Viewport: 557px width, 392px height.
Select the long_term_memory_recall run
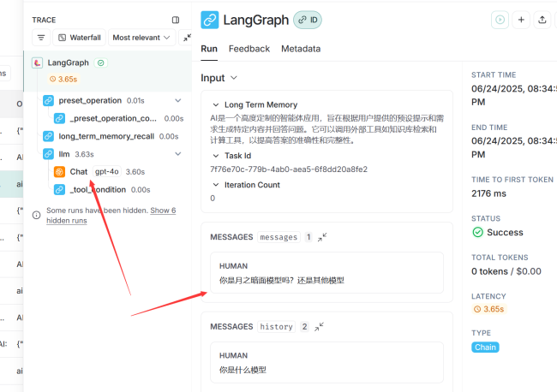[x=112, y=136]
